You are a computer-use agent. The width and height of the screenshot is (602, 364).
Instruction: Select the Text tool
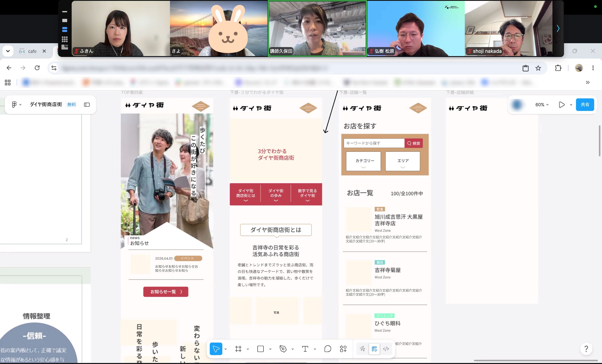point(305,349)
